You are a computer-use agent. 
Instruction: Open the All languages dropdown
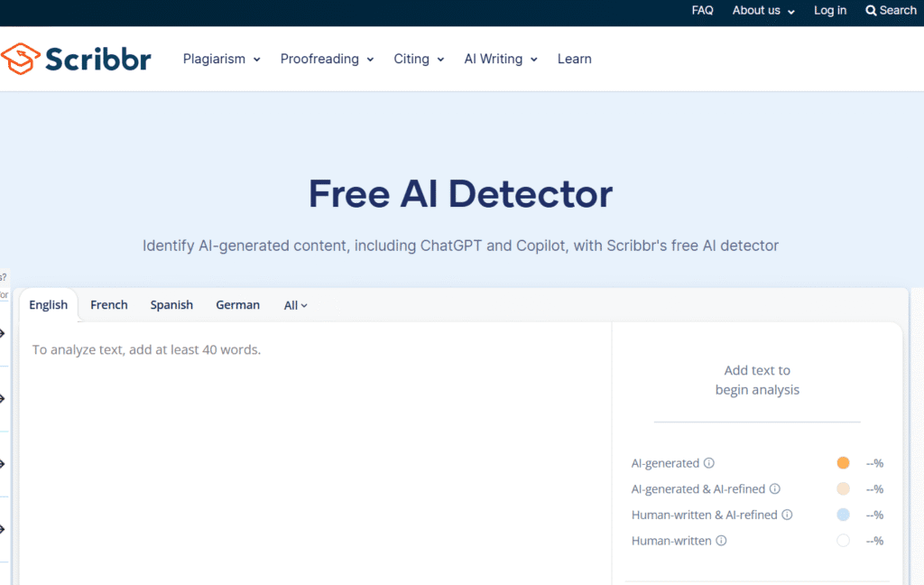(294, 305)
